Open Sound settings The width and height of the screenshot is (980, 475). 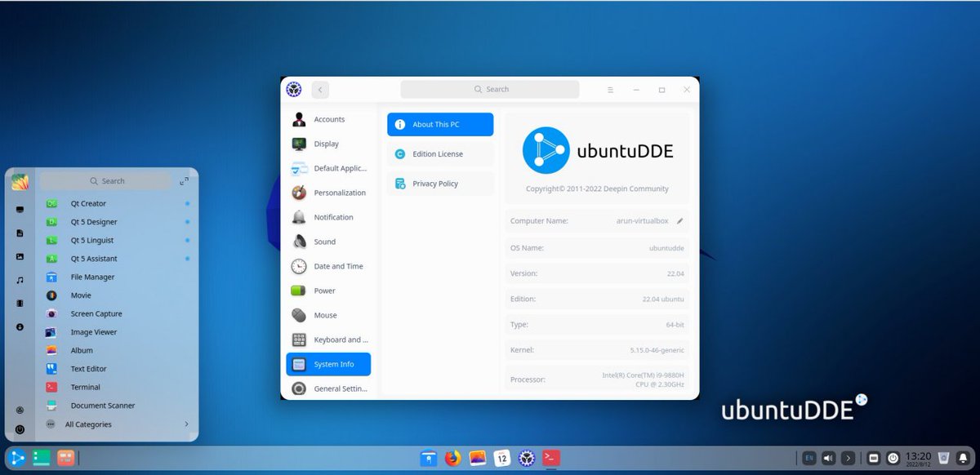pos(328,242)
